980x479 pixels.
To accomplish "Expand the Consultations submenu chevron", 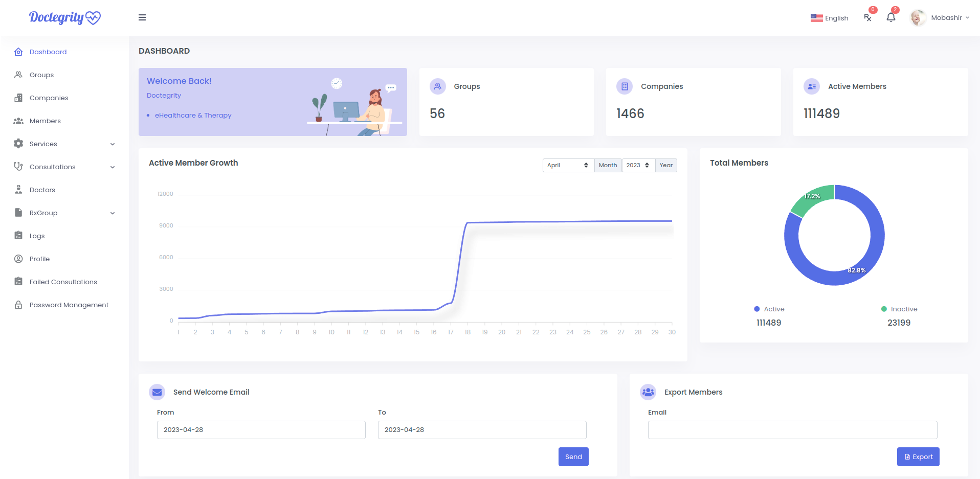I will pos(113,167).
